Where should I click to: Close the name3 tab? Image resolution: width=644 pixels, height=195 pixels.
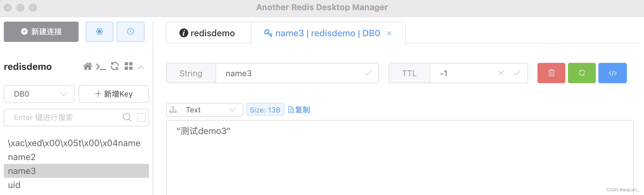tap(389, 33)
